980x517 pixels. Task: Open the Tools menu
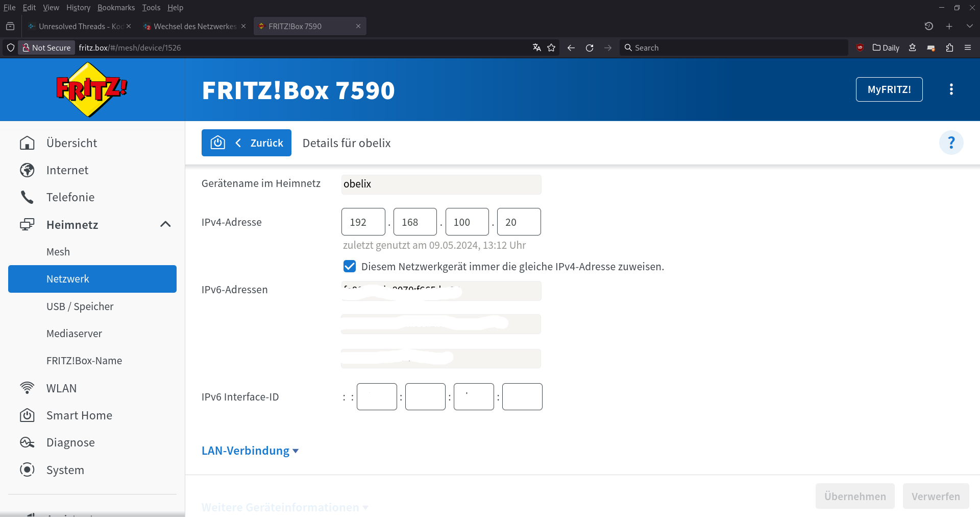151,8
